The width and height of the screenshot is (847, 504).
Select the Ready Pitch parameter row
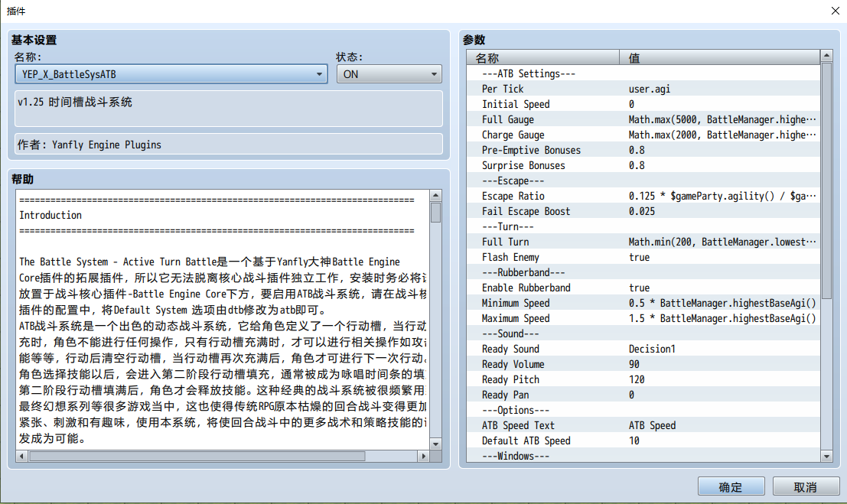(643, 379)
